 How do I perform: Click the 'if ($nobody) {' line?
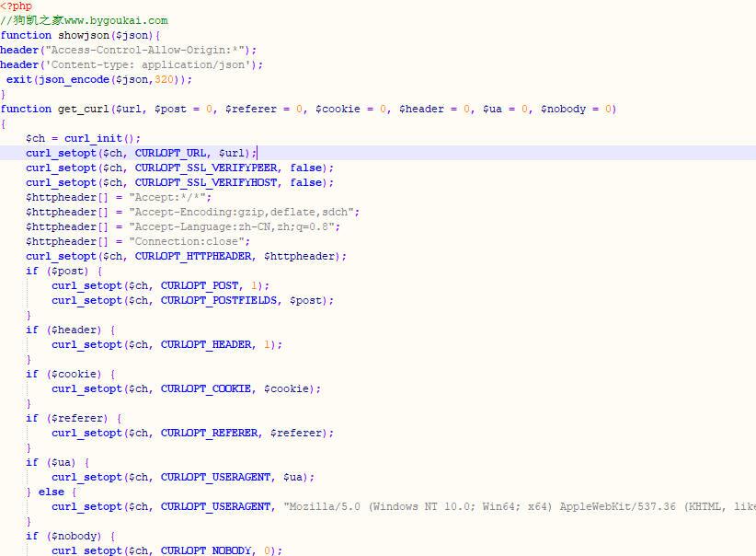click(71, 536)
